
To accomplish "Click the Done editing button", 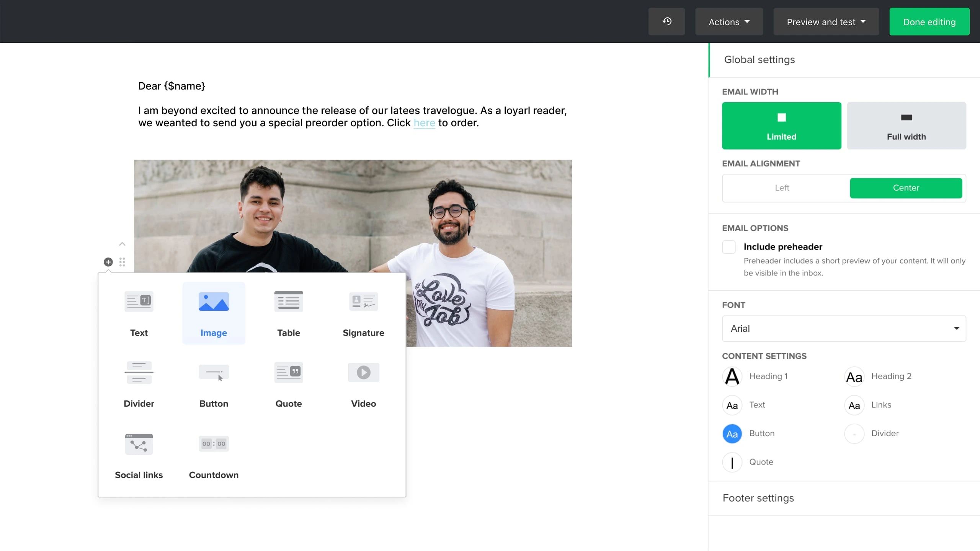I will [929, 22].
